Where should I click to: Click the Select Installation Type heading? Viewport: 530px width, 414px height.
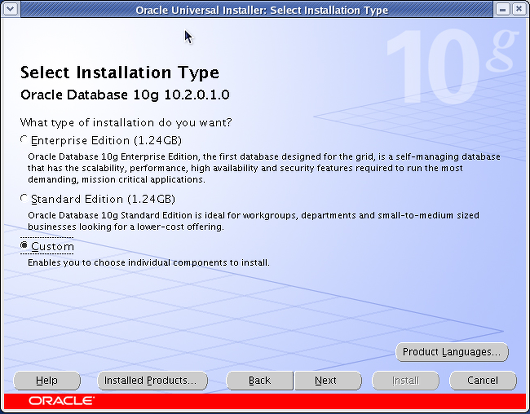click(120, 73)
